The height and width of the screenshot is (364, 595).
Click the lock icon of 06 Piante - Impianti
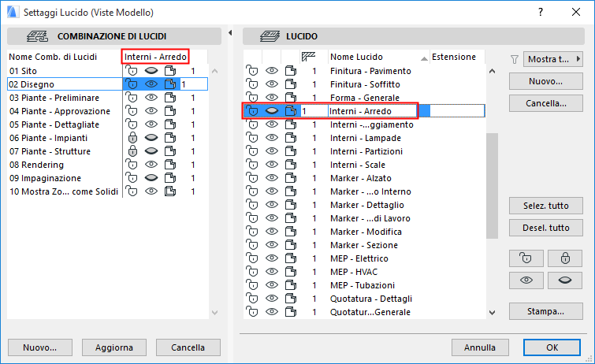[x=132, y=138]
